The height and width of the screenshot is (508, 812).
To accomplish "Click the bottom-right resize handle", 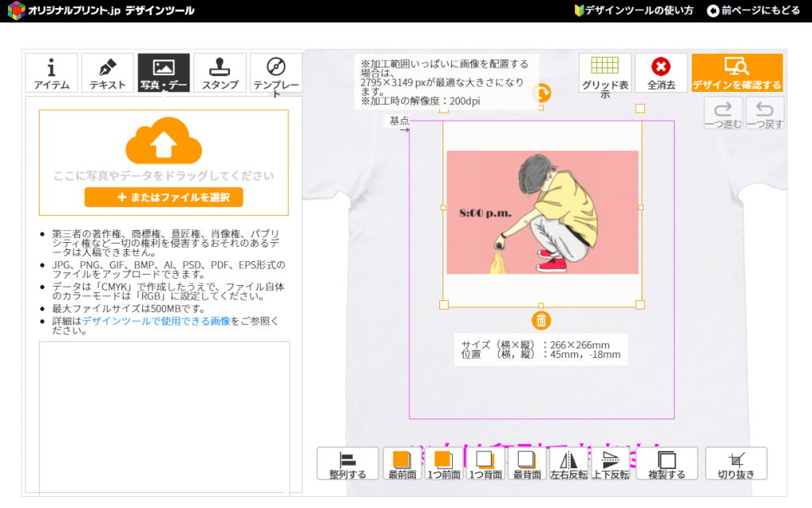I will coord(640,305).
